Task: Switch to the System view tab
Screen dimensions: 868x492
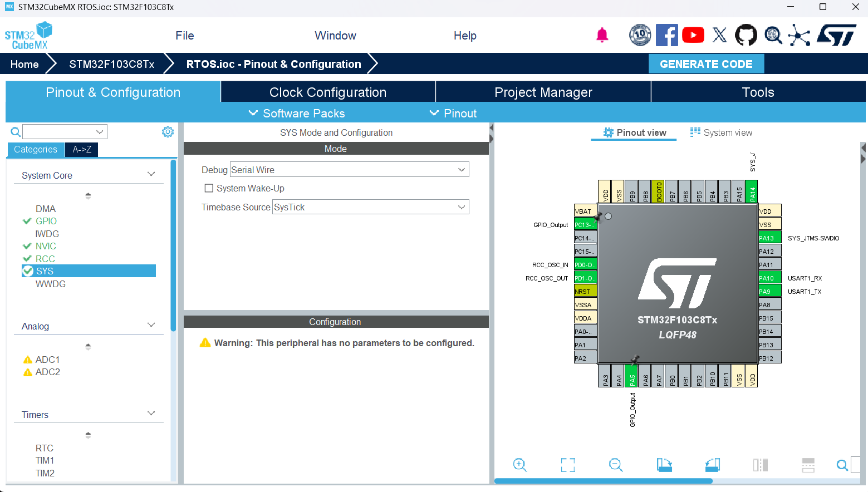Action: 721,132
